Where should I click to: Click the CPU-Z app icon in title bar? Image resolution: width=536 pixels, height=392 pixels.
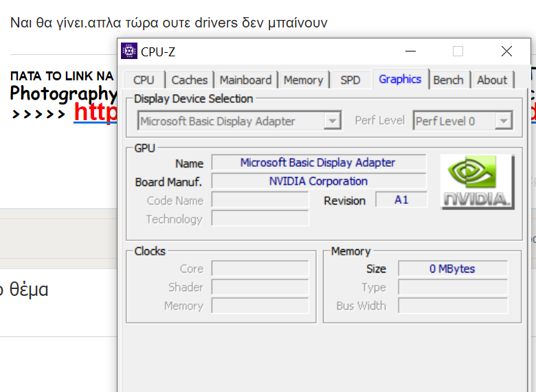point(129,51)
